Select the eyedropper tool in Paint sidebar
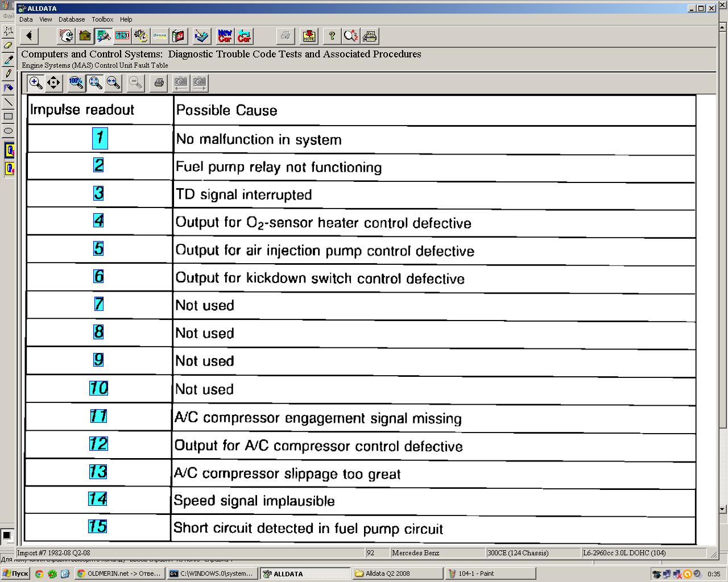Screen dimensions: 728x582 point(8,60)
